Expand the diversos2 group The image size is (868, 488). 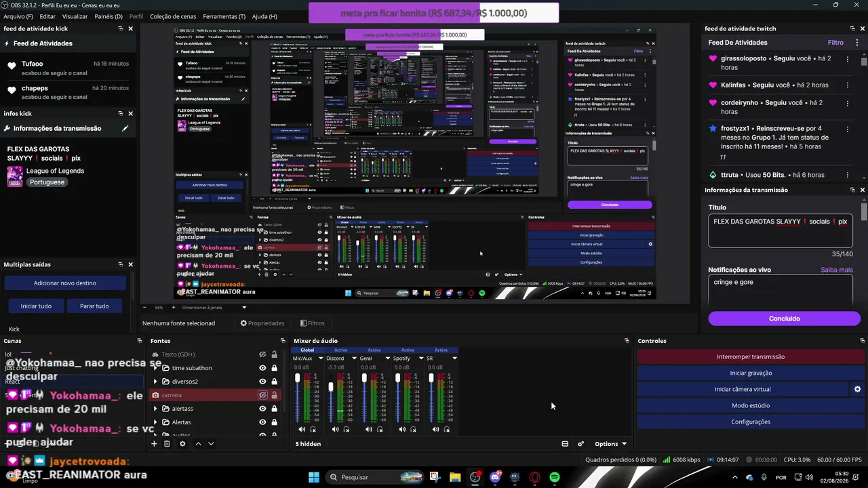[x=155, y=382]
